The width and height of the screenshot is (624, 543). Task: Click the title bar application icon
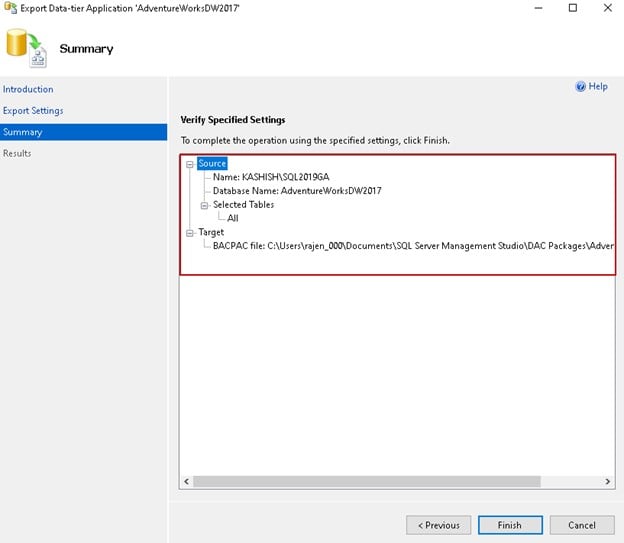(x=10, y=8)
